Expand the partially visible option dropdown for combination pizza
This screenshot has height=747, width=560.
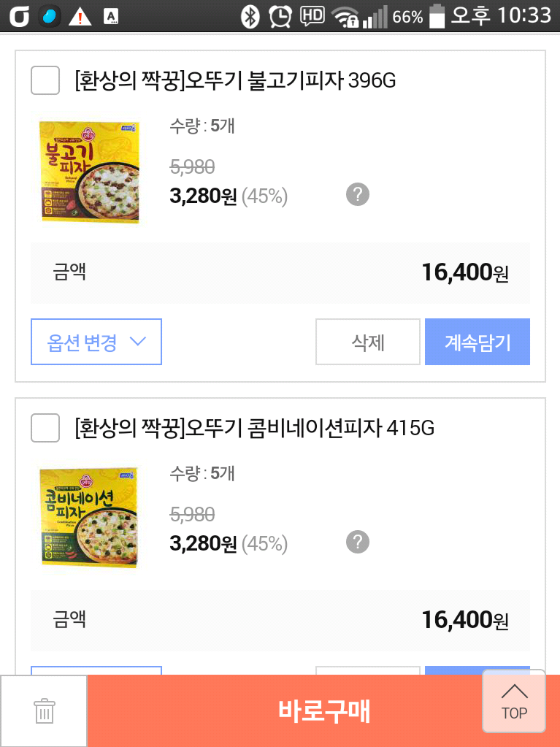(x=96, y=670)
